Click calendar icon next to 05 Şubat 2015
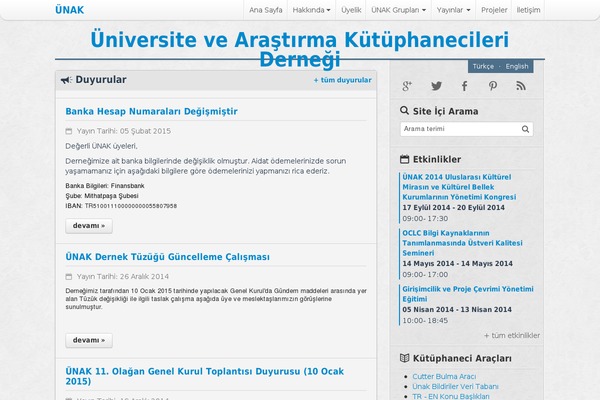Image resolution: width=600 pixels, height=400 pixels. (x=69, y=131)
